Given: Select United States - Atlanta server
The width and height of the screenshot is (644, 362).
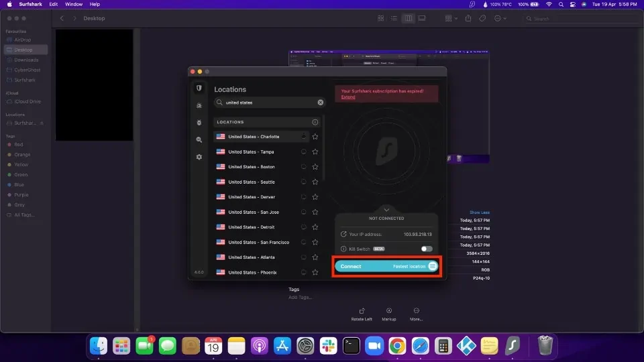Looking at the screenshot, I should click(x=261, y=257).
